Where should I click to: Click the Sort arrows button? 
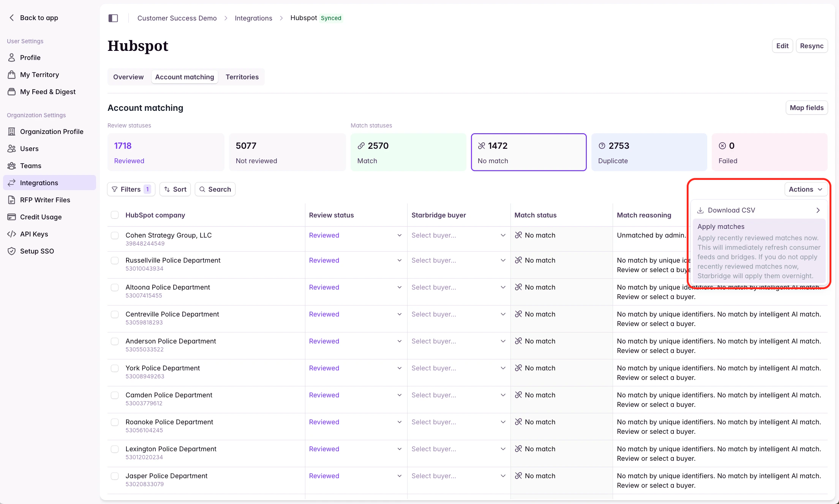tap(175, 189)
